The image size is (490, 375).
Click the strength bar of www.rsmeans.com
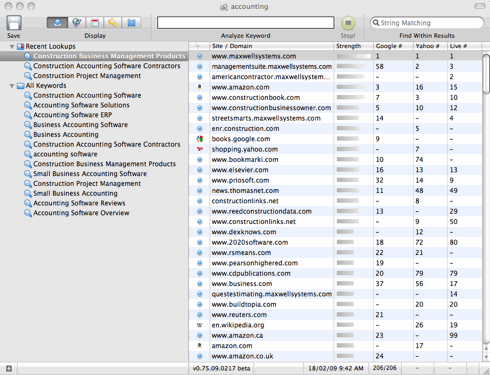point(345,253)
